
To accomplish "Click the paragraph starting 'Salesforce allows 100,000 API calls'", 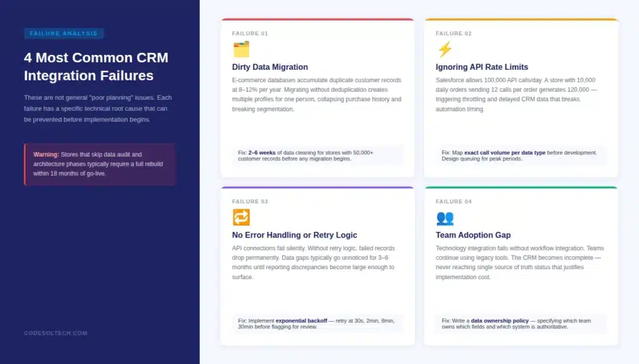I will pos(516,95).
